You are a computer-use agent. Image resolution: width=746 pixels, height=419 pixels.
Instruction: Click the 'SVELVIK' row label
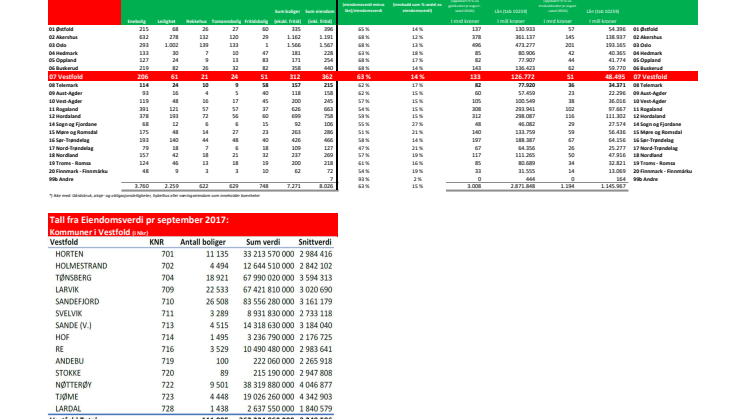tap(69, 314)
